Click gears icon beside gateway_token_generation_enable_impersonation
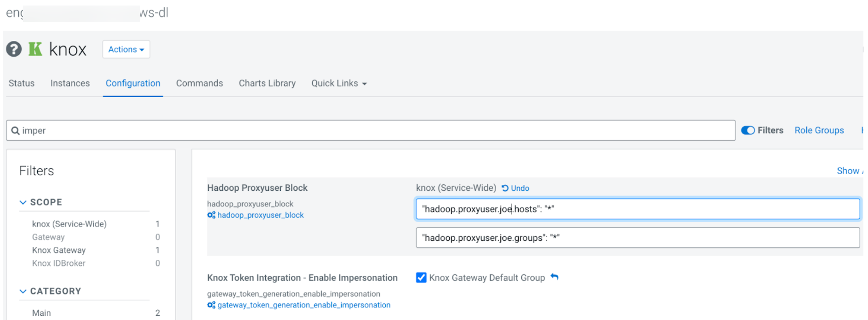The image size is (868, 320). 211,305
